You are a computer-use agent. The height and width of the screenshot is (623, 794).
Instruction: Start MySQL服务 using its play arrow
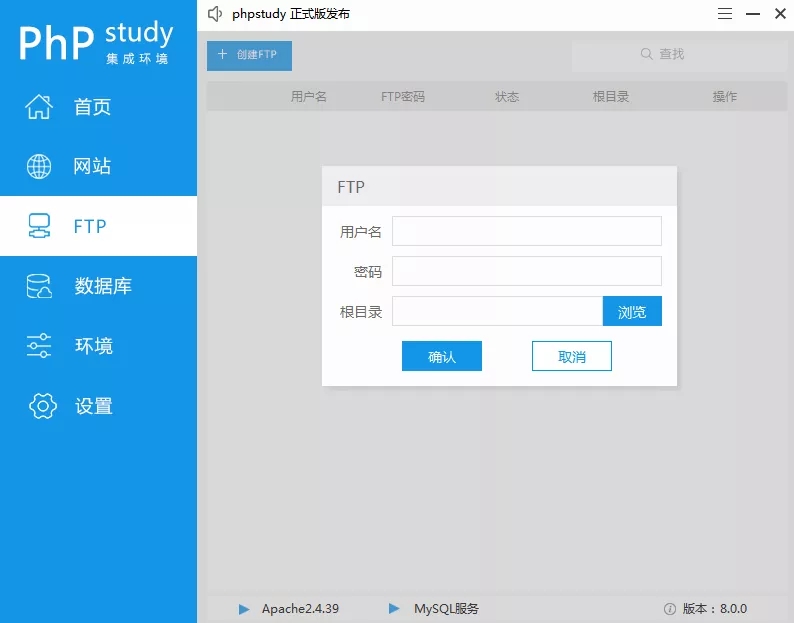(x=394, y=608)
